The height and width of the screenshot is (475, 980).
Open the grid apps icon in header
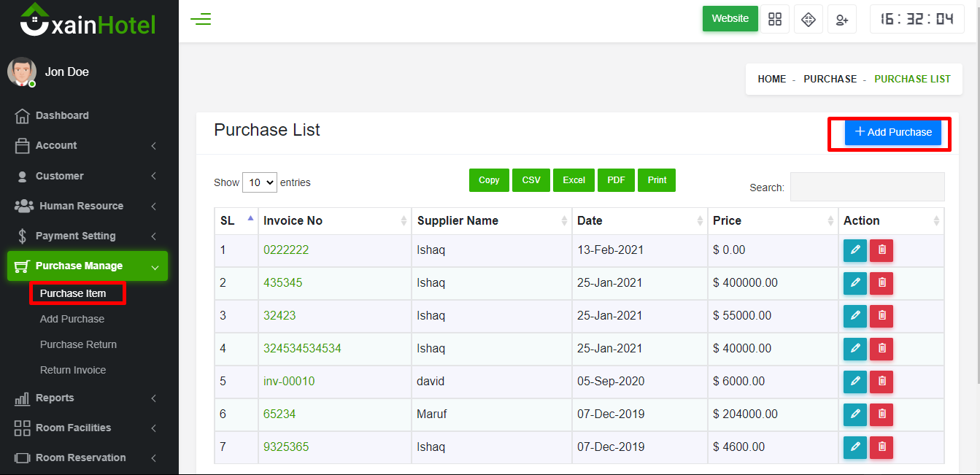pyautogui.click(x=775, y=20)
